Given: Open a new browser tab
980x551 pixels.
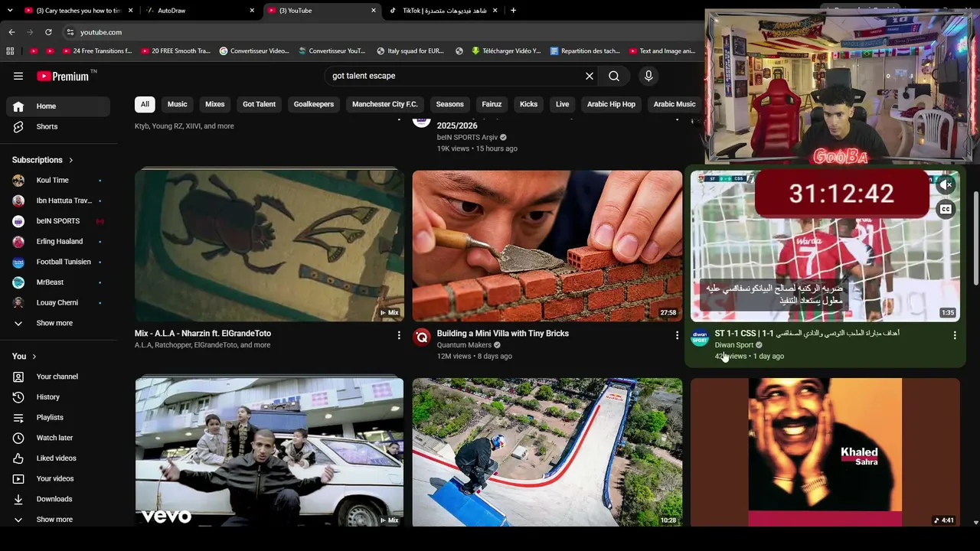Looking at the screenshot, I should click(513, 11).
